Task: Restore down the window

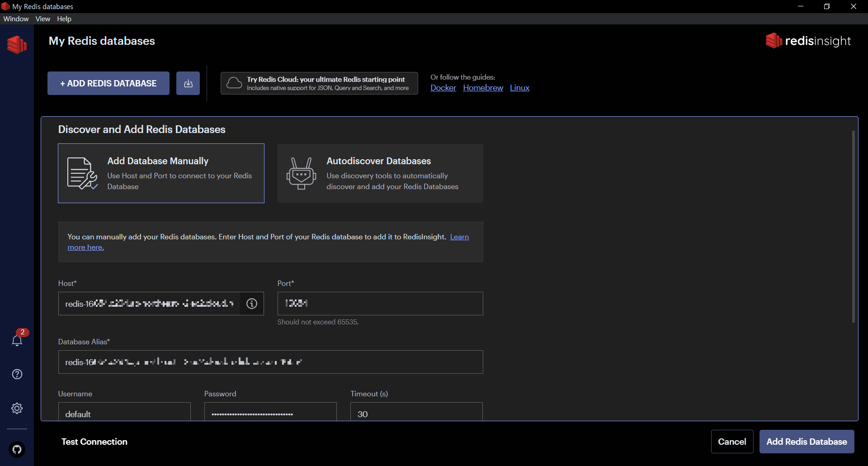Action: [x=827, y=6]
